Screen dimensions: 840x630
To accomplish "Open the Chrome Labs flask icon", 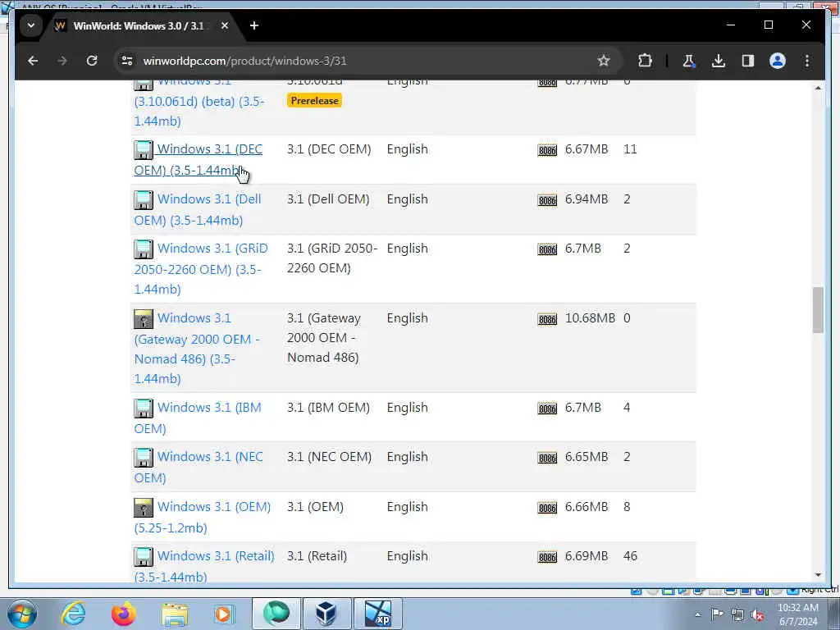I will (688, 61).
